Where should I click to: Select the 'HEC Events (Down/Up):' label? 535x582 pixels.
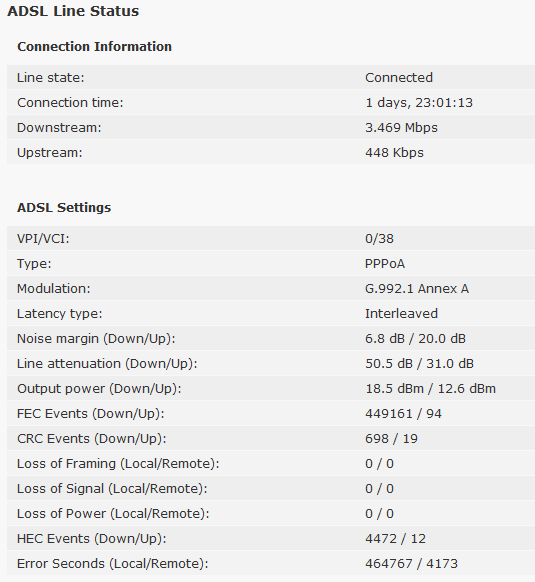coord(91,539)
